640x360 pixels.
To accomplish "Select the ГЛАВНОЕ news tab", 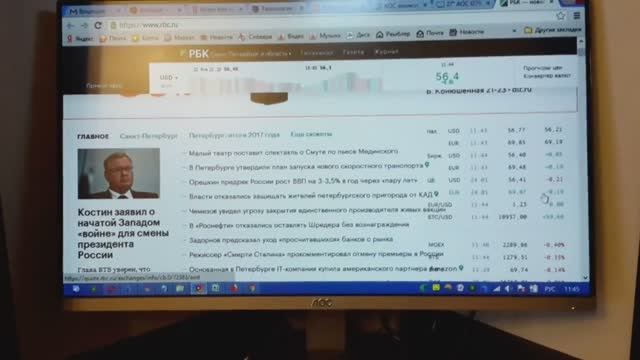I will tap(93, 136).
